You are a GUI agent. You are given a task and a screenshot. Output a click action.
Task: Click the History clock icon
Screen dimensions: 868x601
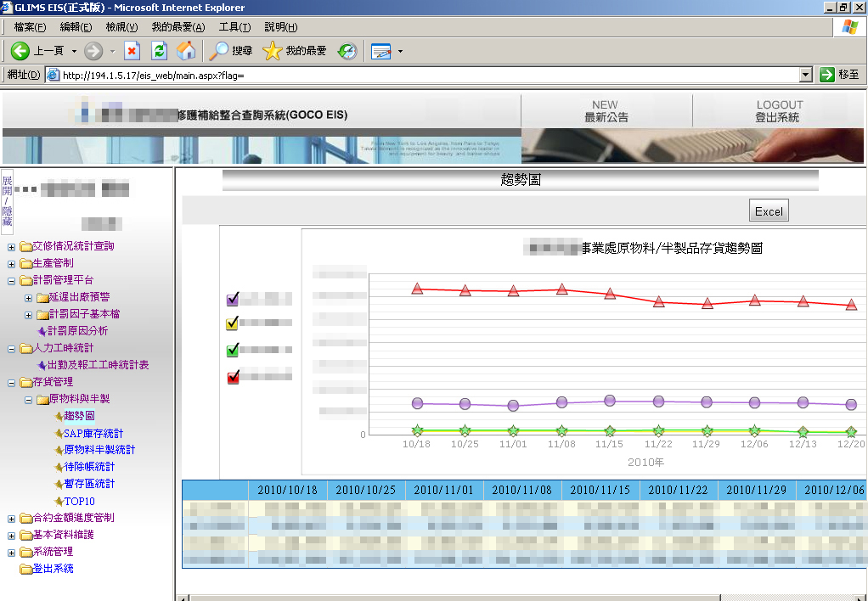pyautogui.click(x=347, y=51)
